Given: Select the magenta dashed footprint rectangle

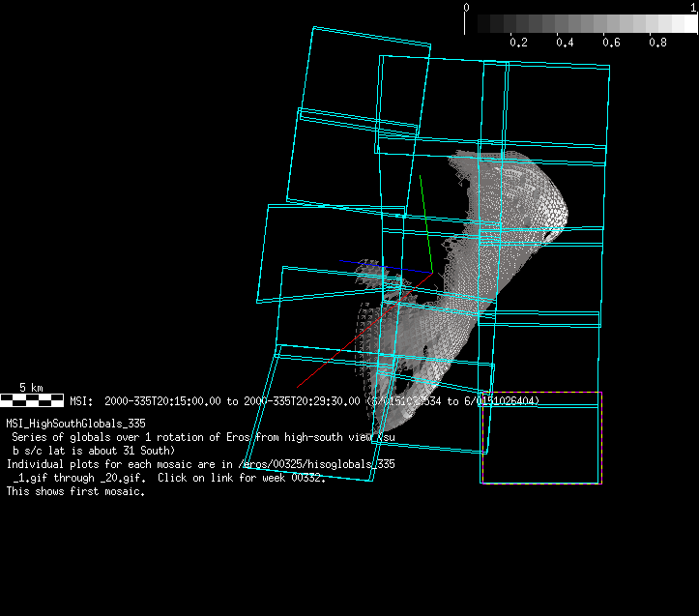Looking at the screenshot, I should pos(601,437).
